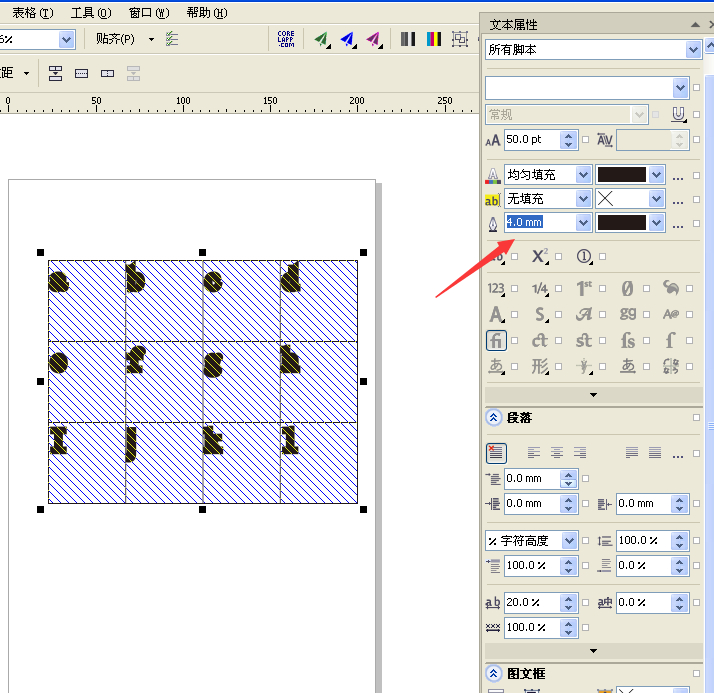Select no alignment paragraph button
The image size is (714, 693).
[x=496, y=453]
